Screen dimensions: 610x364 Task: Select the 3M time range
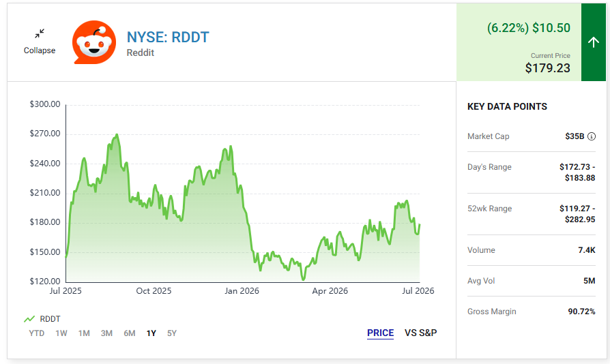[x=106, y=333]
